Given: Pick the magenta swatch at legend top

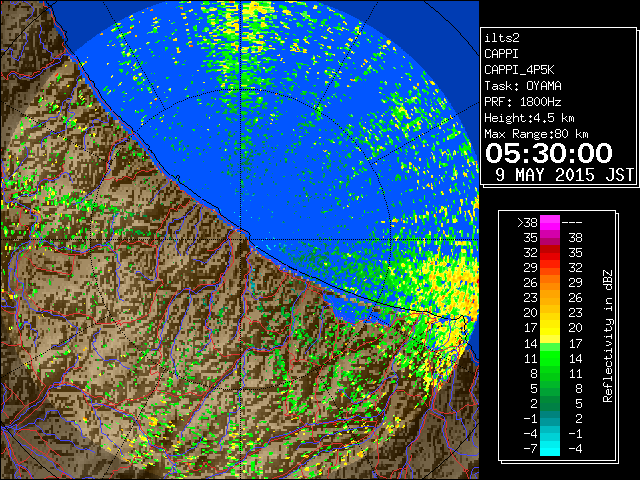Looking at the screenshot, I should (x=550, y=223).
